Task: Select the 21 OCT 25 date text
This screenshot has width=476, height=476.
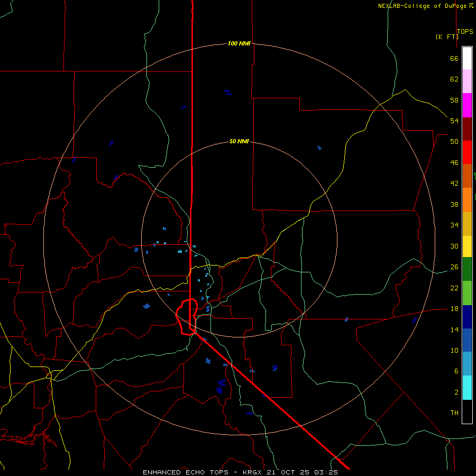Action: click(289, 472)
